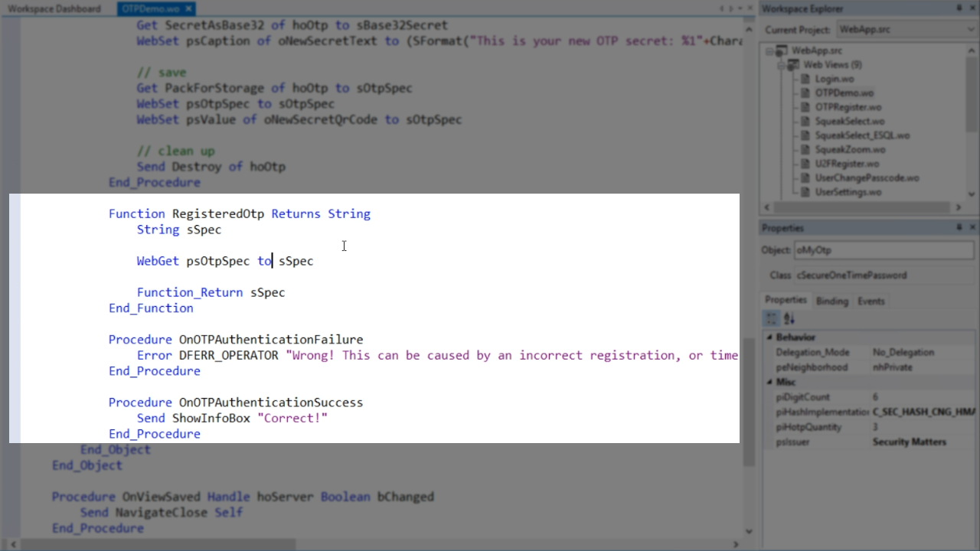Screen dimensions: 980x551
Task: Open the Events tab in Properties
Action: [x=871, y=301]
